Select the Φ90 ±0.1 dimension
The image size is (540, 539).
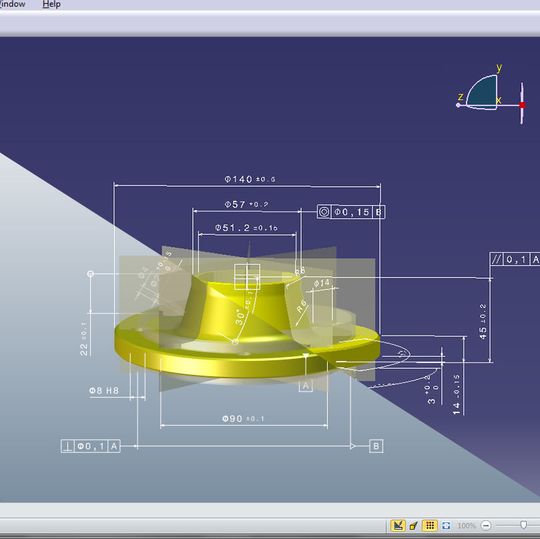243,418
